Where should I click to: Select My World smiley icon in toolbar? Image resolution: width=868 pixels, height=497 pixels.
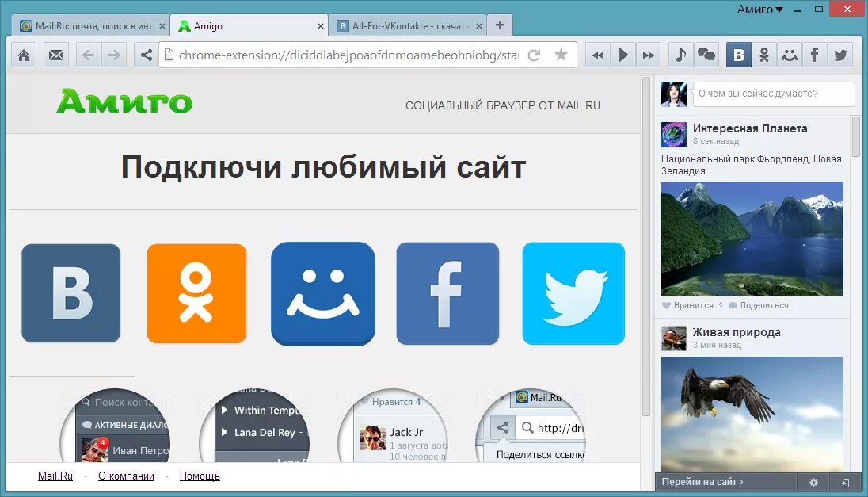click(x=790, y=55)
